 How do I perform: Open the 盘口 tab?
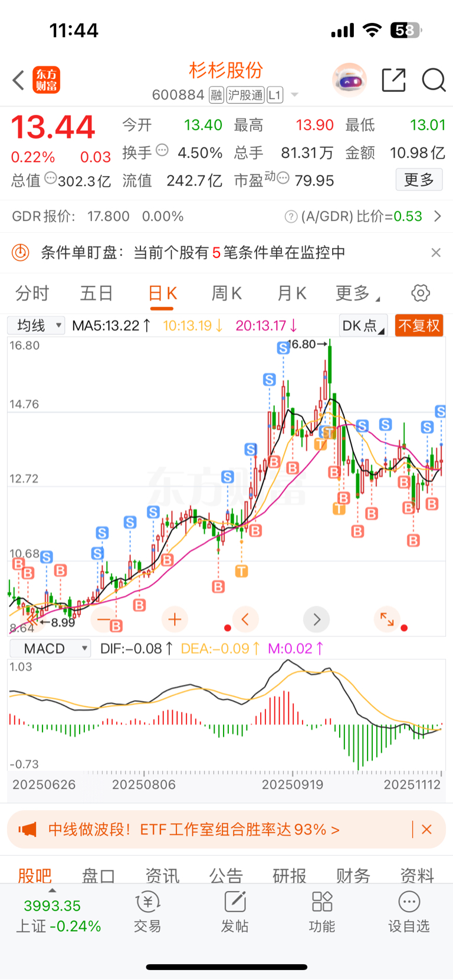coord(99,876)
